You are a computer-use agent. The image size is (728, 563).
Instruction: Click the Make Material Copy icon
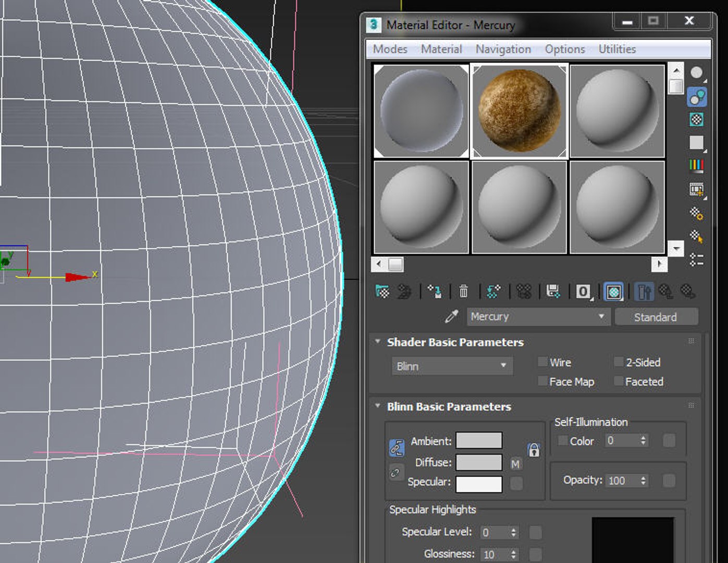493,291
